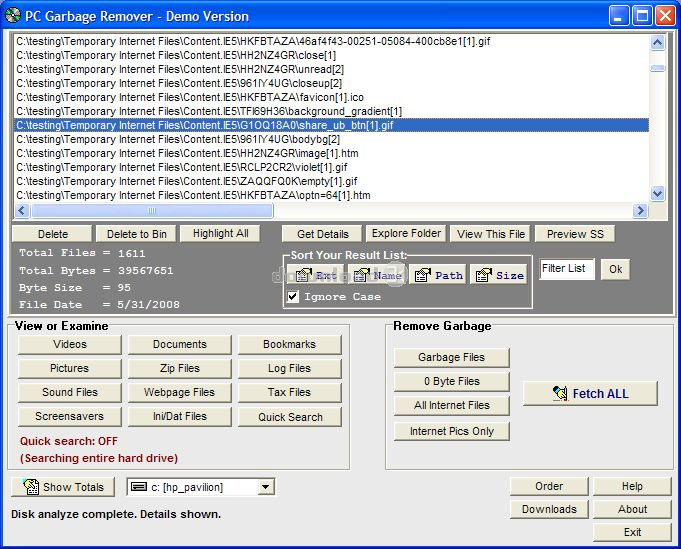Close the PC Garbage Remover window
This screenshot has height=549, width=681.
click(665, 16)
